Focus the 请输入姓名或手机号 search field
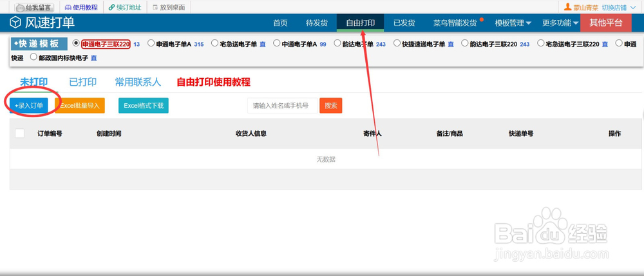Screen dimensions: 644x276 [283, 106]
